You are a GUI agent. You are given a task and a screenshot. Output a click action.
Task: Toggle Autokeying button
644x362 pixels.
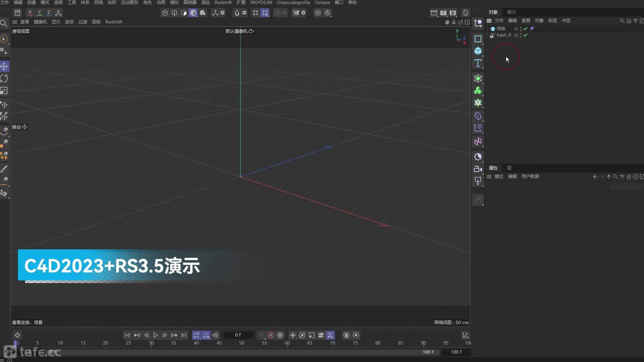tap(271, 335)
